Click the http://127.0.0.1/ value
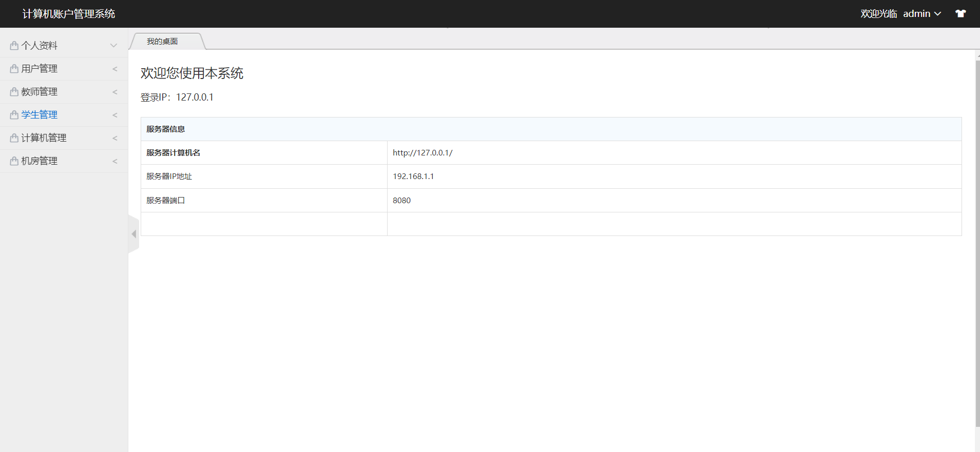The height and width of the screenshot is (452, 980). (422, 153)
